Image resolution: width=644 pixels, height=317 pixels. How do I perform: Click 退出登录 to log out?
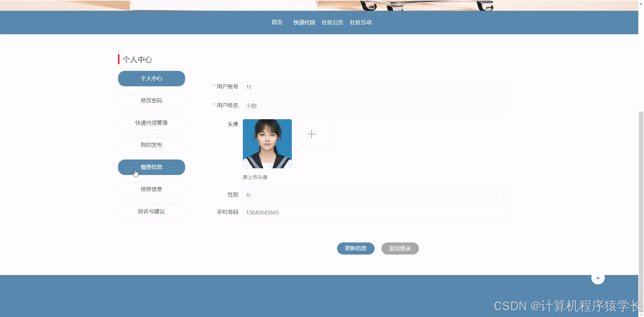tap(400, 248)
